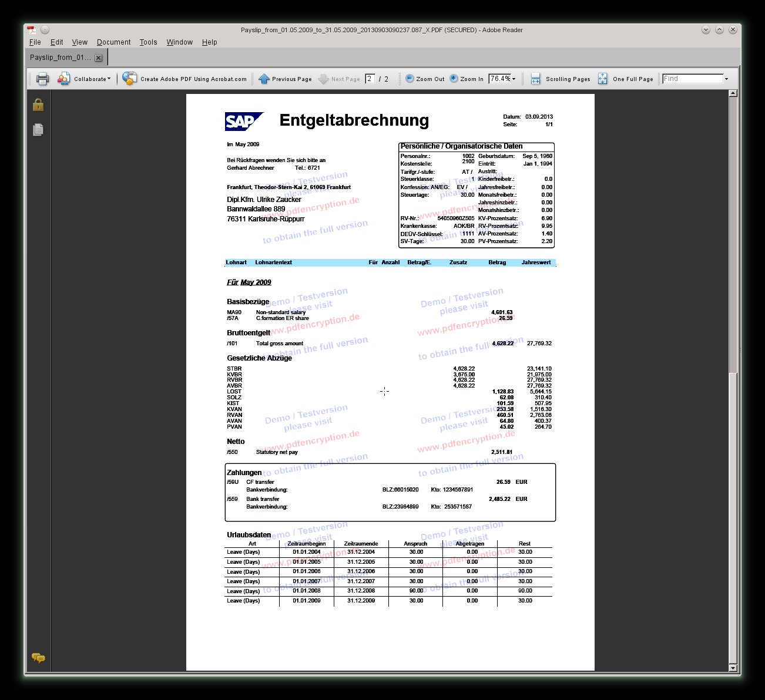This screenshot has height=700, width=765.
Task: Select the Payslip_from_01 document tab
Action: [x=61, y=57]
